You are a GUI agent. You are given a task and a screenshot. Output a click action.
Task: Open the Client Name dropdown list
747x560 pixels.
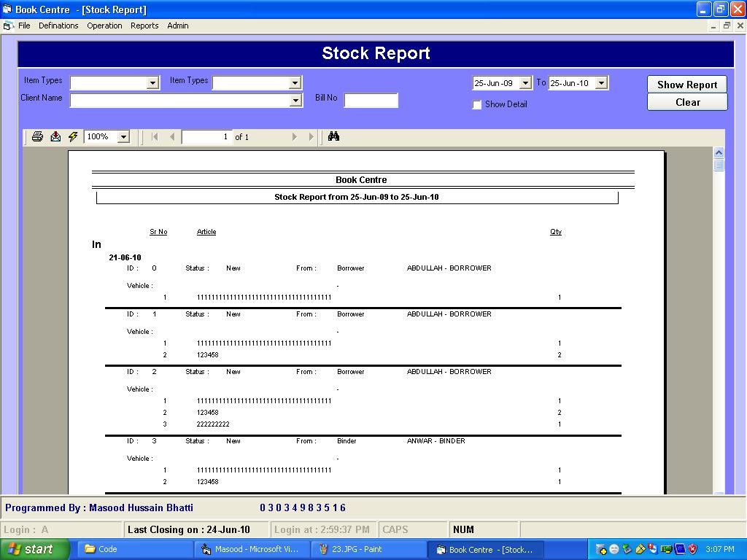(295, 101)
